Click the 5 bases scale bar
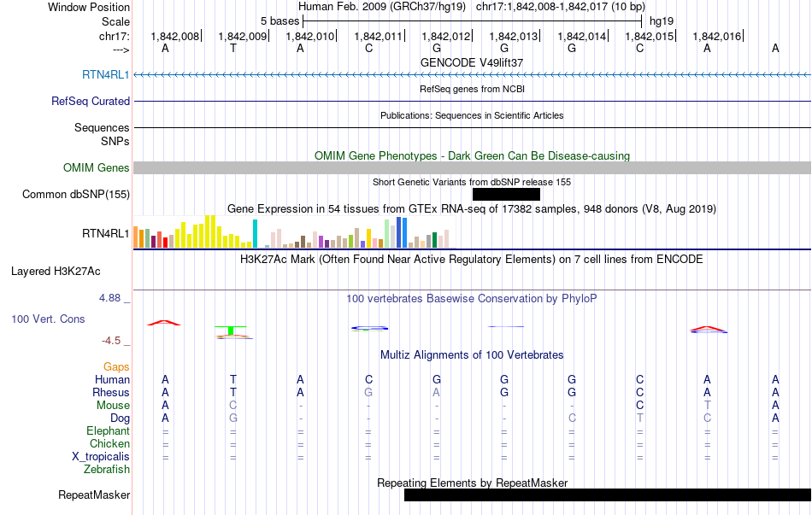 coord(473,21)
